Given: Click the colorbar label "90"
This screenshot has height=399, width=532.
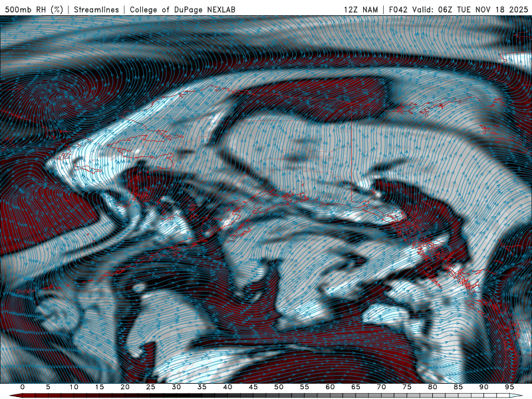Looking at the screenshot, I should [x=484, y=387].
